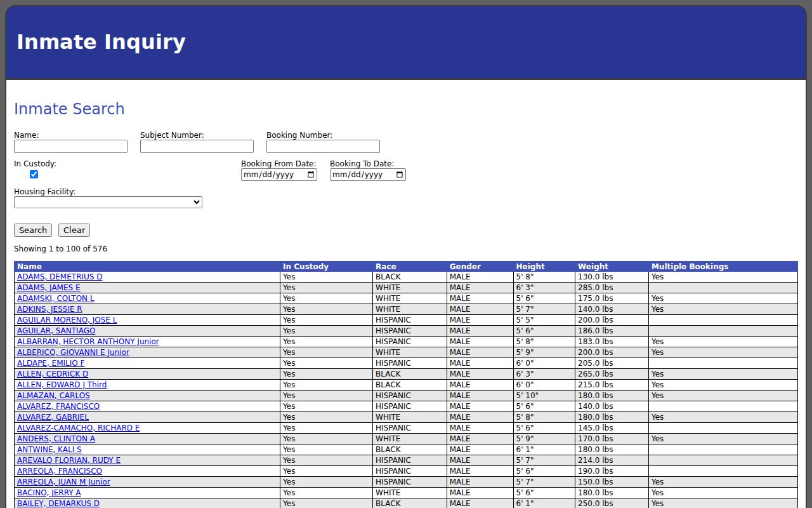The image size is (812, 508).
Task: Open ADAMSKI, COLTON L inmate link
Action: click(56, 298)
